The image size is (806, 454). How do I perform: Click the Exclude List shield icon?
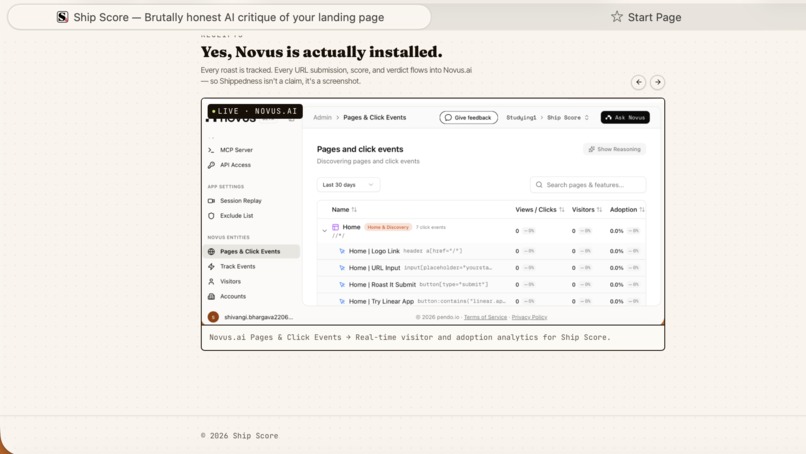point(211,216)
